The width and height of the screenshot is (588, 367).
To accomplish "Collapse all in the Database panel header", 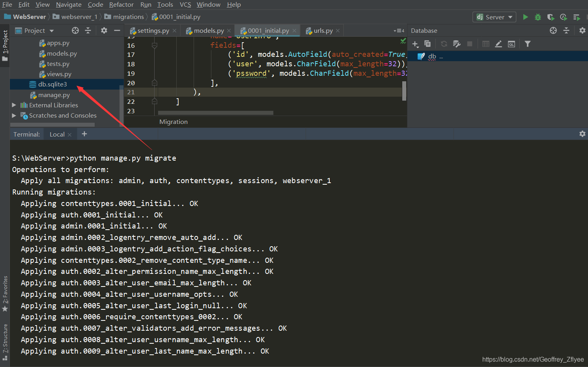I will [566, 30].
